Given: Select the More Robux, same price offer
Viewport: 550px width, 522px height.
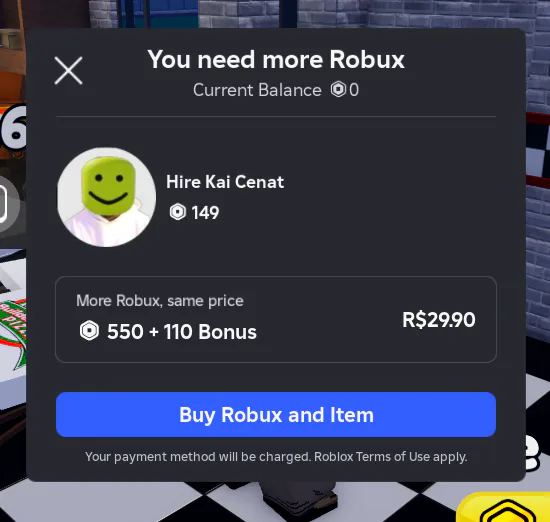Looking at the screenshot, I should (276, 320).
